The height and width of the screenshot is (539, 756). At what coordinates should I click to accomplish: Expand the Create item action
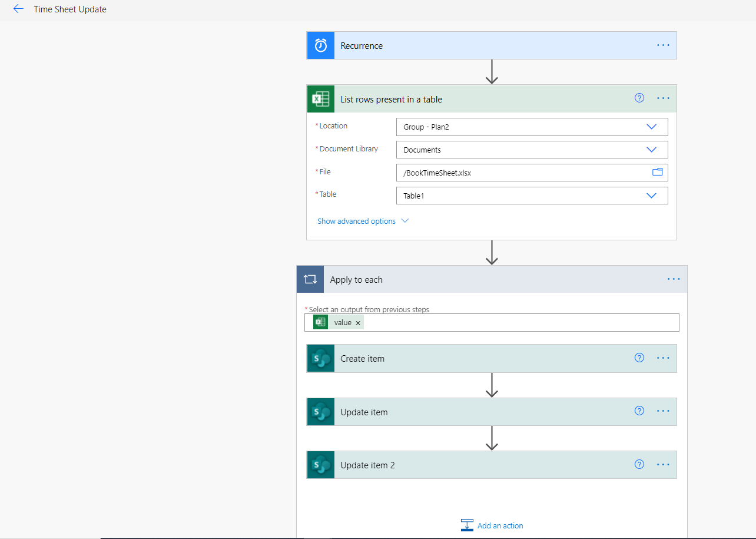pyautogui.click(x=492, y=358)
